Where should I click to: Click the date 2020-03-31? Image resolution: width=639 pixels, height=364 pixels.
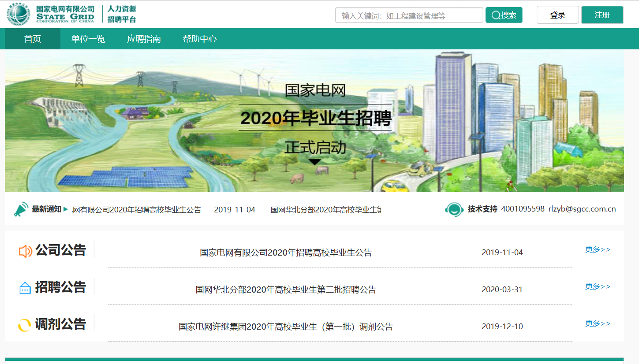(502, 290)
